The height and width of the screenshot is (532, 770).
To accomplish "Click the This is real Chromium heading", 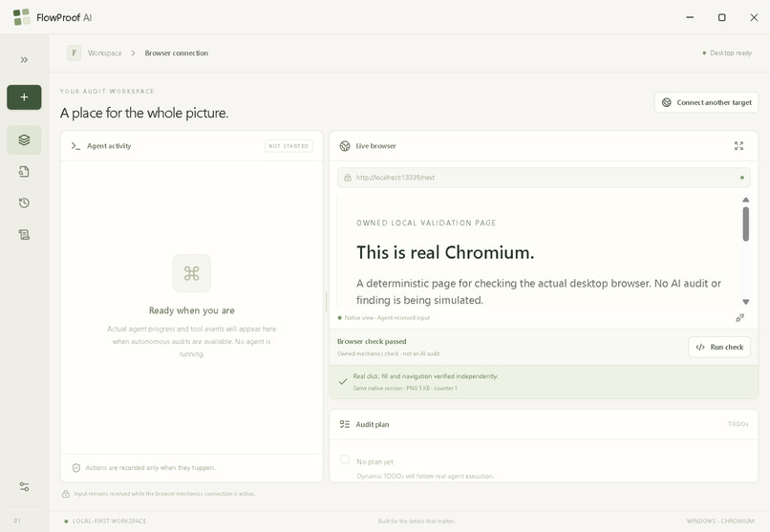I will [x=445, y=252].
